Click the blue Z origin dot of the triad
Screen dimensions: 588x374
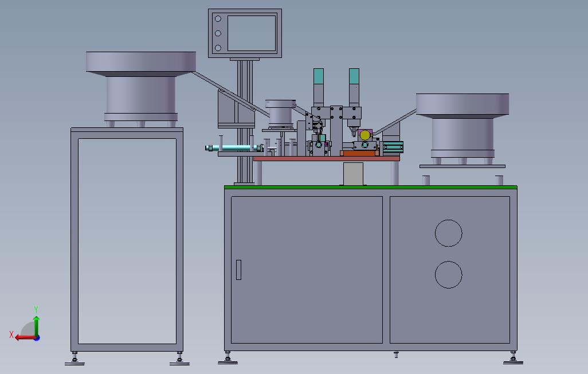[37, 338]
